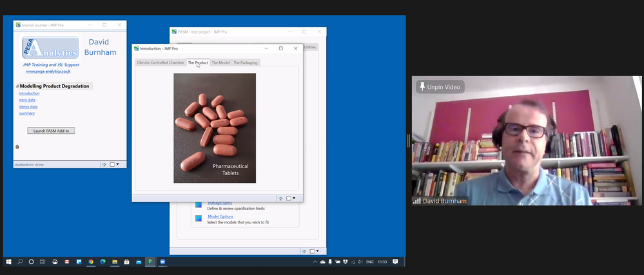Click Launch PASM Add-In button
Image resolution: width=644 pixels, height=275 pixels.
pos(52,131)
